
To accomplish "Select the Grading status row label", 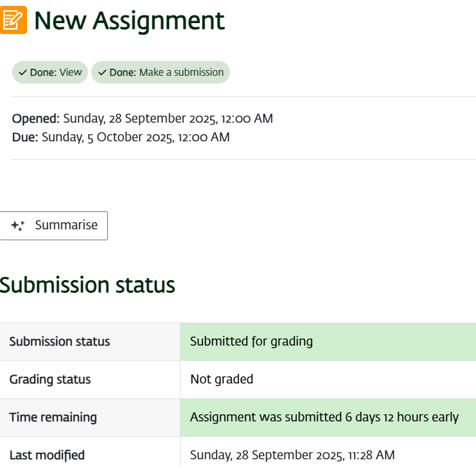I will 50,379.
